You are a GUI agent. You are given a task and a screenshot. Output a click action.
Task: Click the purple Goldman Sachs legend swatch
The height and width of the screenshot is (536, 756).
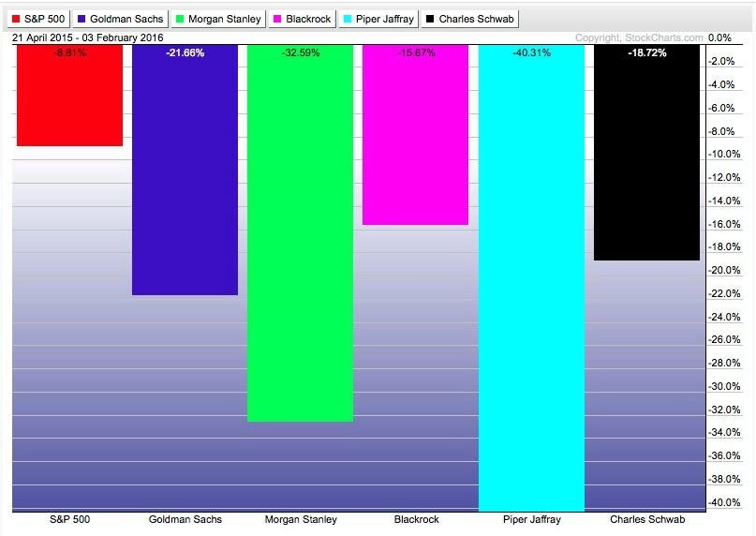pos(82,19)
